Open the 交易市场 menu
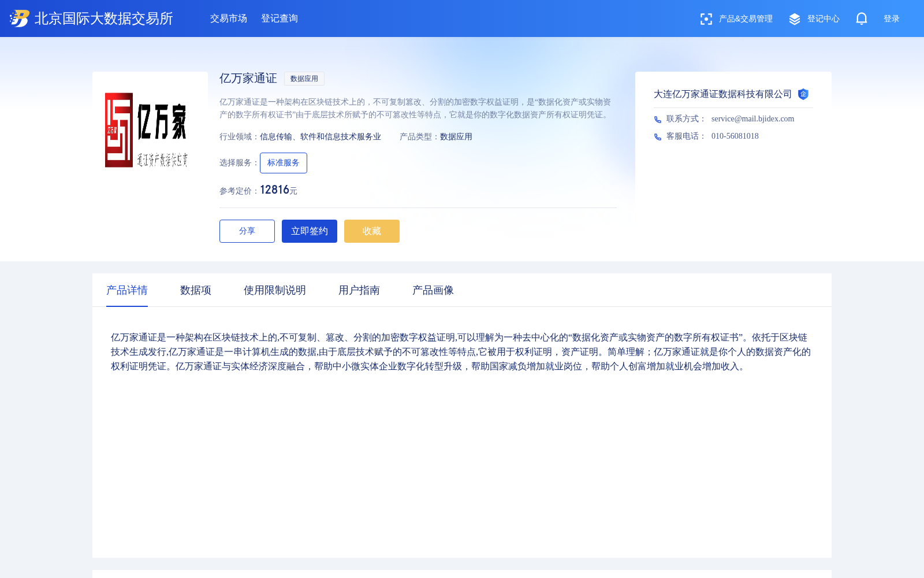 pyautogui.click(x=229, y=18)
